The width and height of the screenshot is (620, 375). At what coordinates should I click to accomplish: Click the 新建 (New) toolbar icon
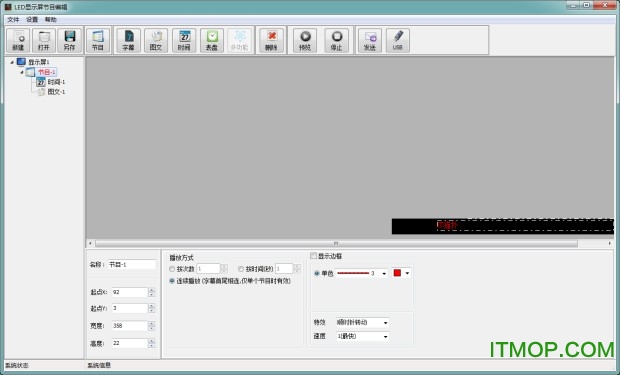pyautogui.click(x=18, y=40)
